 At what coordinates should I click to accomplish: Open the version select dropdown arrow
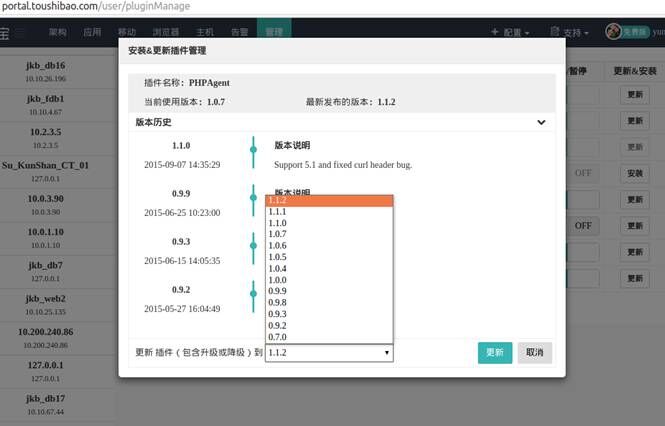[x=386, y=353]
